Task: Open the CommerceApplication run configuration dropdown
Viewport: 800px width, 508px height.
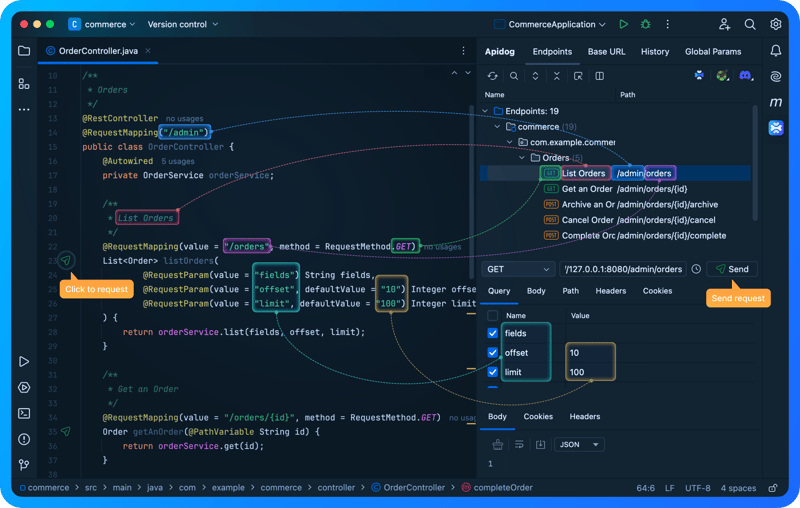Action: (550, 24)
